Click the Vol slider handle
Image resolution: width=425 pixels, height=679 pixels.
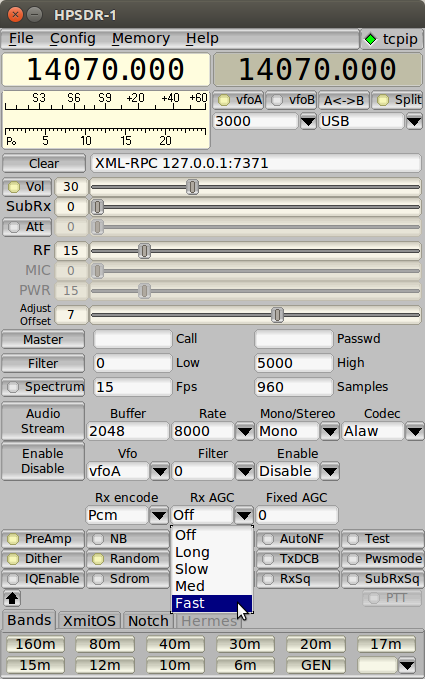tap(192, 187)
